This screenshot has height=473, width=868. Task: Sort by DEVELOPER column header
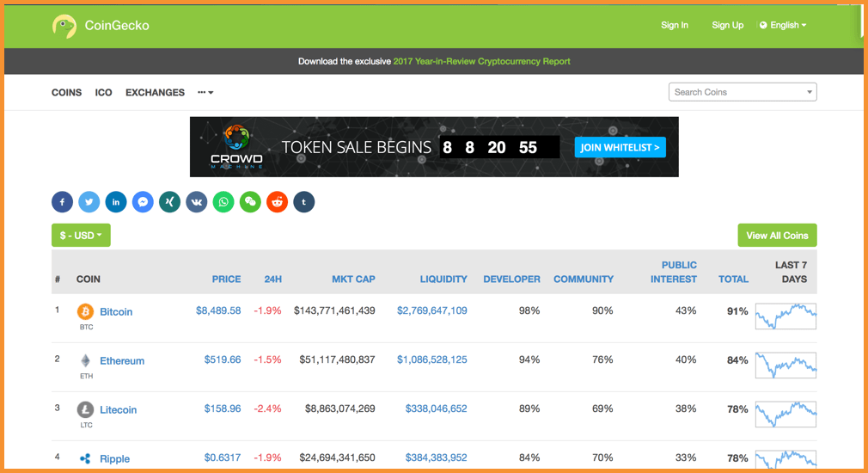[511, 279]
